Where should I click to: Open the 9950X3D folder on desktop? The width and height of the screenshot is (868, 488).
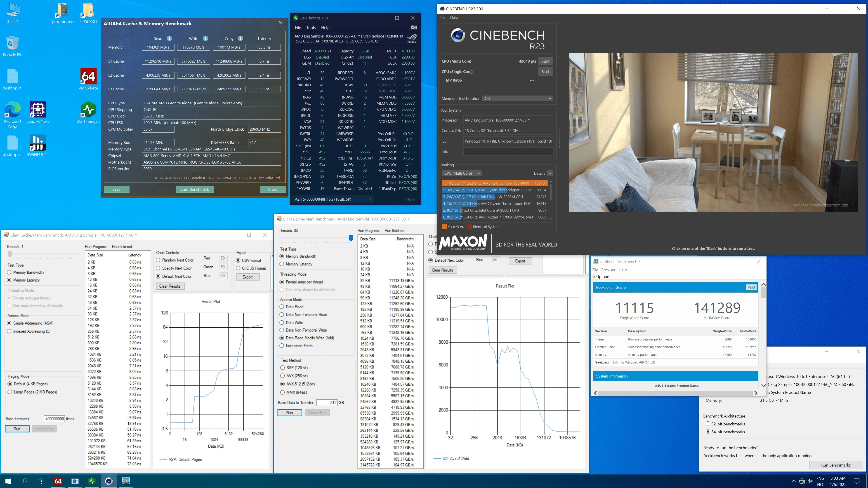pyautogui.click(x=88, y=14)
